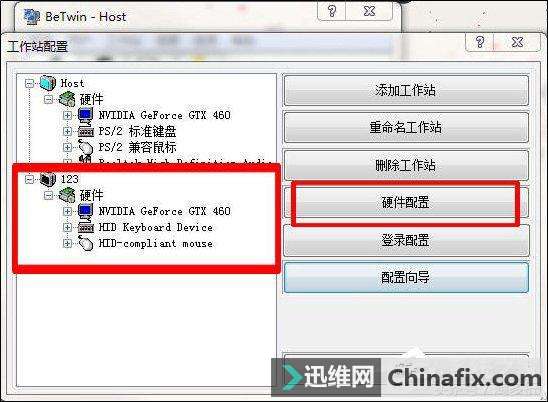Collapse the 123 workstation node

(x=30, y=179)
